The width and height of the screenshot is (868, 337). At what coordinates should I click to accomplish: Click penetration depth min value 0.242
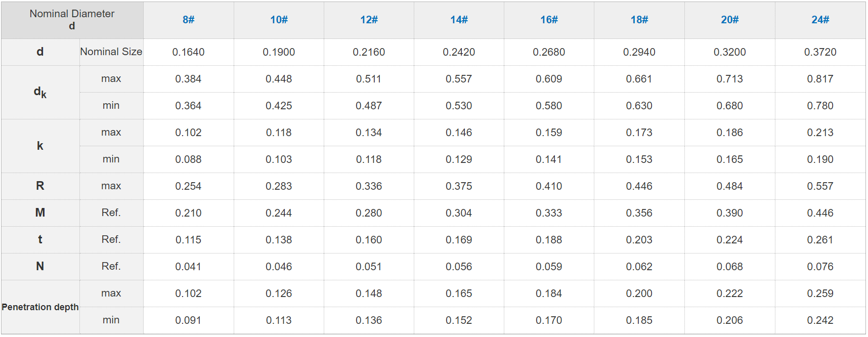tap(820, 320)
